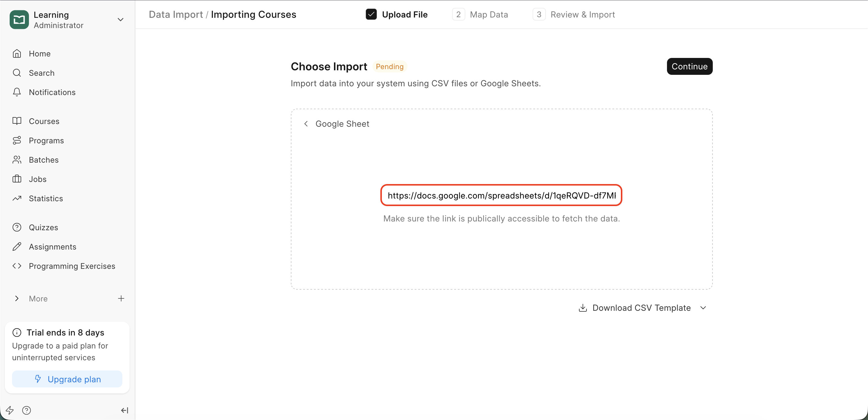This screenshot has width=868, height=420.
Task: Open Programs via its sidebar icon
Action: pyautogui.click(x=17, y=140)
